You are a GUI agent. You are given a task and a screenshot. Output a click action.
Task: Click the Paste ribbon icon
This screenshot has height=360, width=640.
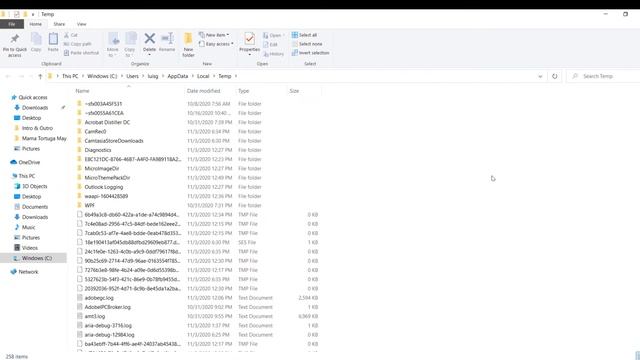[x=53, y=39]
